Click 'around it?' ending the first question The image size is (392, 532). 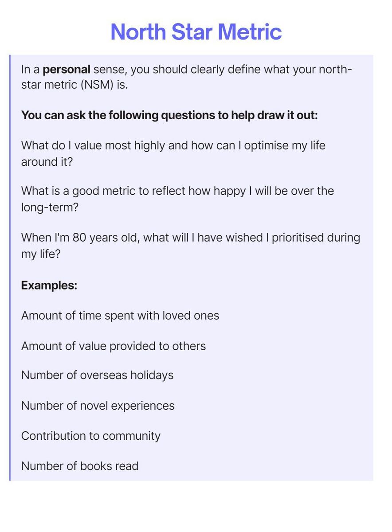(47, 161)
